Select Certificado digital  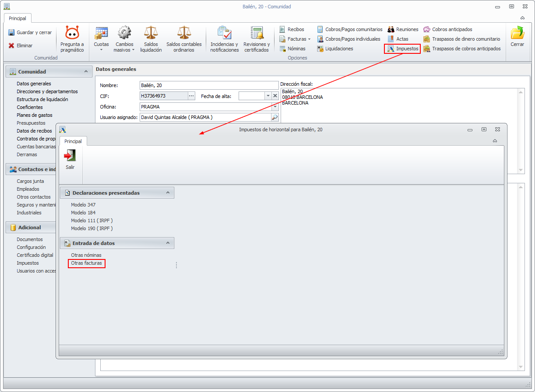pyautogui.click(x=35, y=255)
